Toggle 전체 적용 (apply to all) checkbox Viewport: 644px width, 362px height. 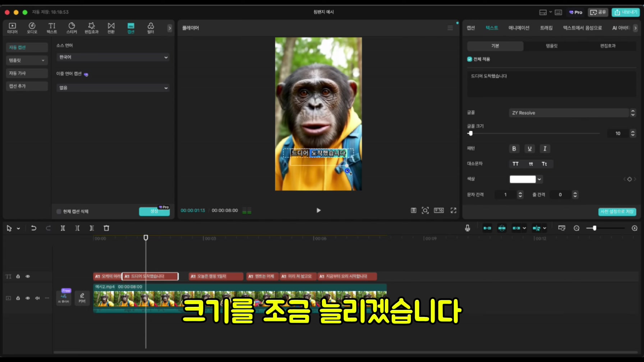(x=469, y=59)
